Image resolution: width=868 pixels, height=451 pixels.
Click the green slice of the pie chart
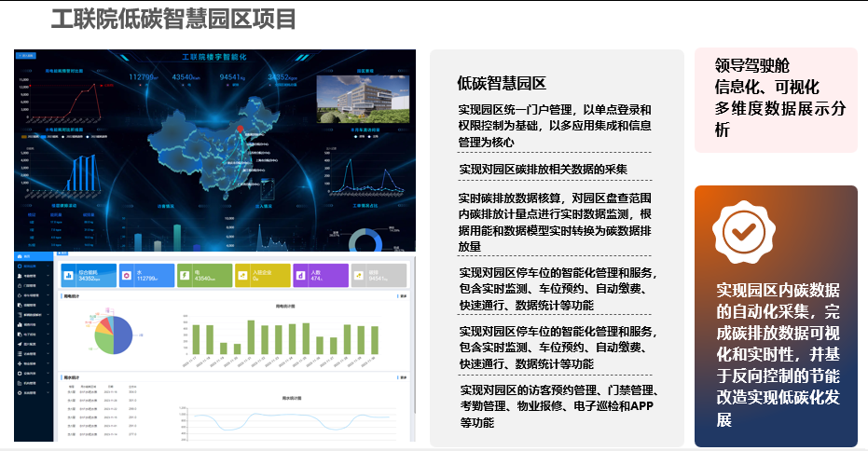point(105,343)
